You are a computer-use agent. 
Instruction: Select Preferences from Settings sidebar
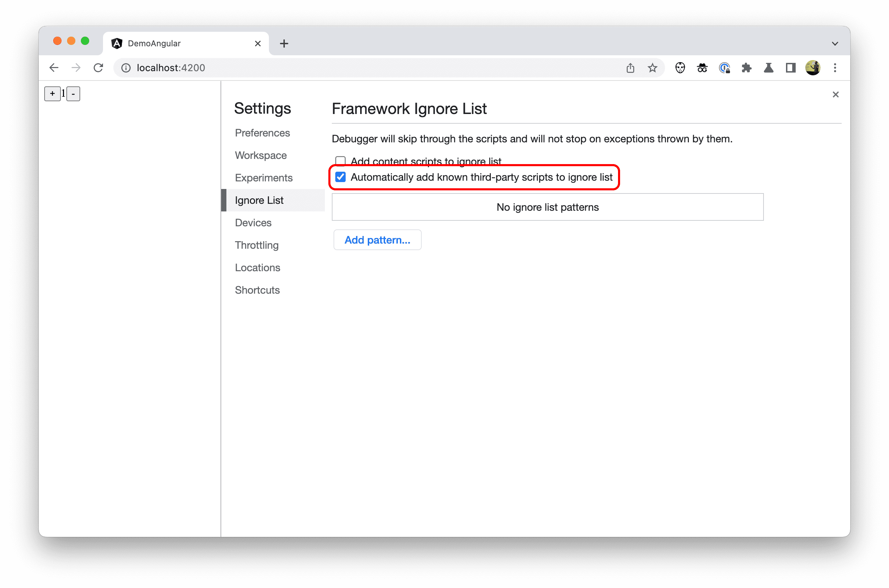tap(262, 133)
